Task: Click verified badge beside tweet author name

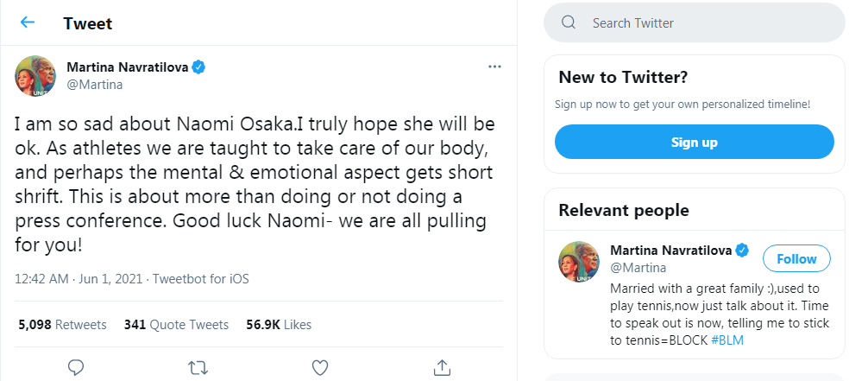Action: [x=198, y=67]
